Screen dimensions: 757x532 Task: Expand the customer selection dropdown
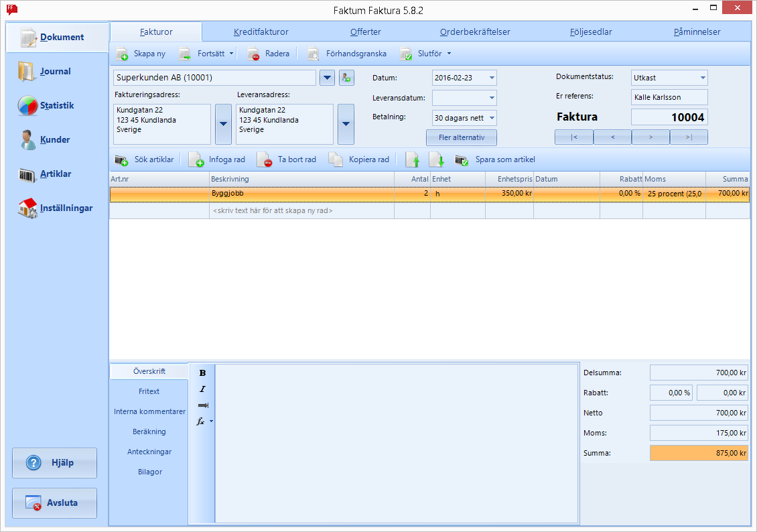[x=327, y=77]
